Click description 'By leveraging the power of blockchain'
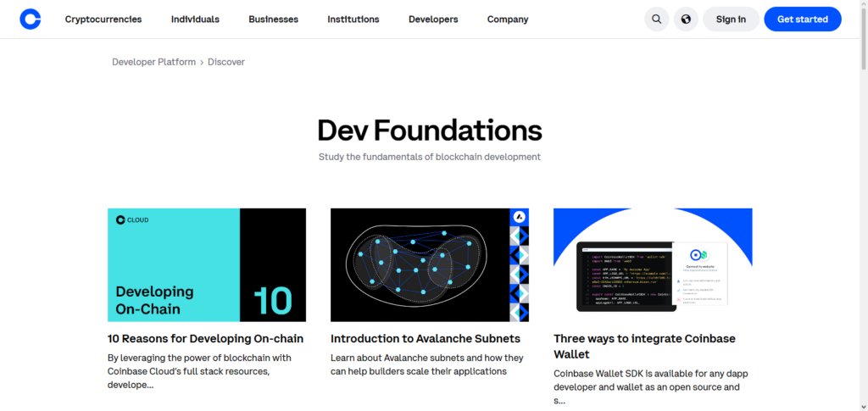Viewport: 868px width, 411px height. point(199,371)
